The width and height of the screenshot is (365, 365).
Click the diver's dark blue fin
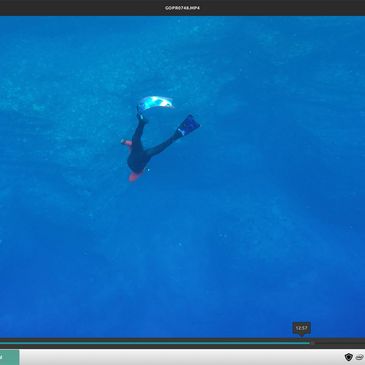[x=189, y=125]
